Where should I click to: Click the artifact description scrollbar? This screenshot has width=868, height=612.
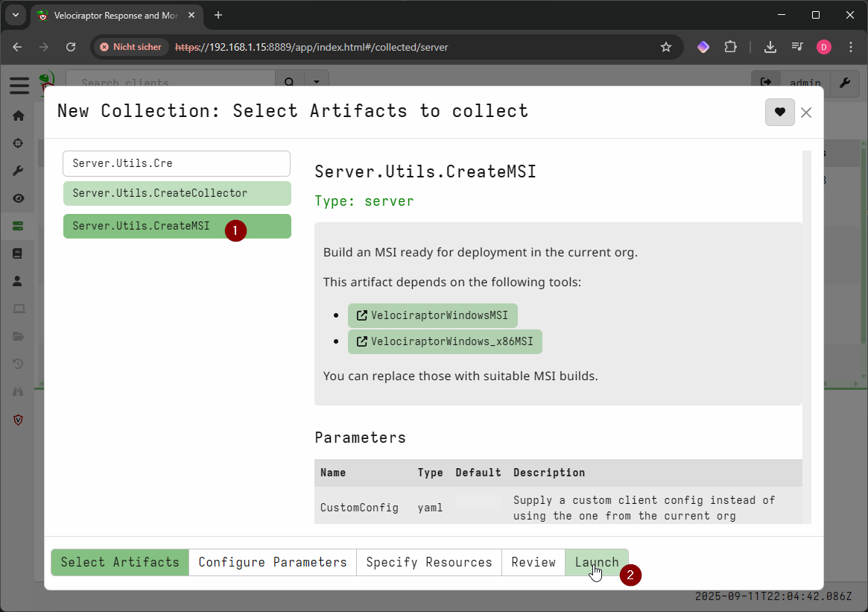(x=807, y=337)
